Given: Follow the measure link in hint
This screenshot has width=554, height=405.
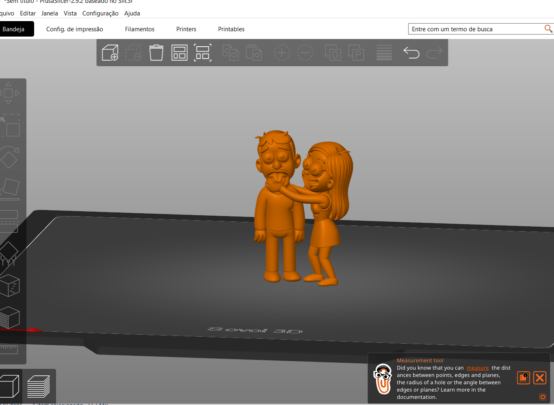Looking at the screenshot, I should 478,368.
